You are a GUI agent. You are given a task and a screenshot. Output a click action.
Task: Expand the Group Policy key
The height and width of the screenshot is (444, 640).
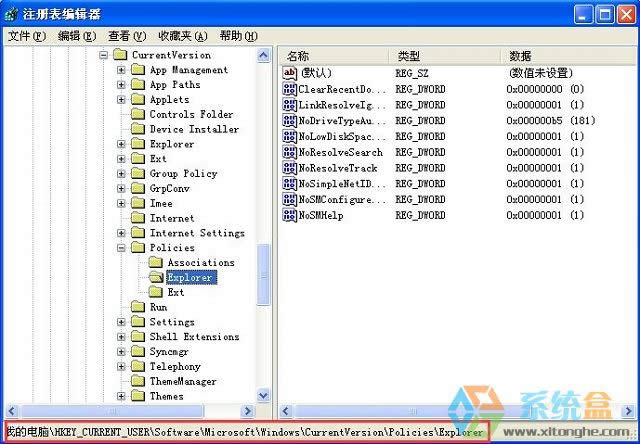(121, 174)
